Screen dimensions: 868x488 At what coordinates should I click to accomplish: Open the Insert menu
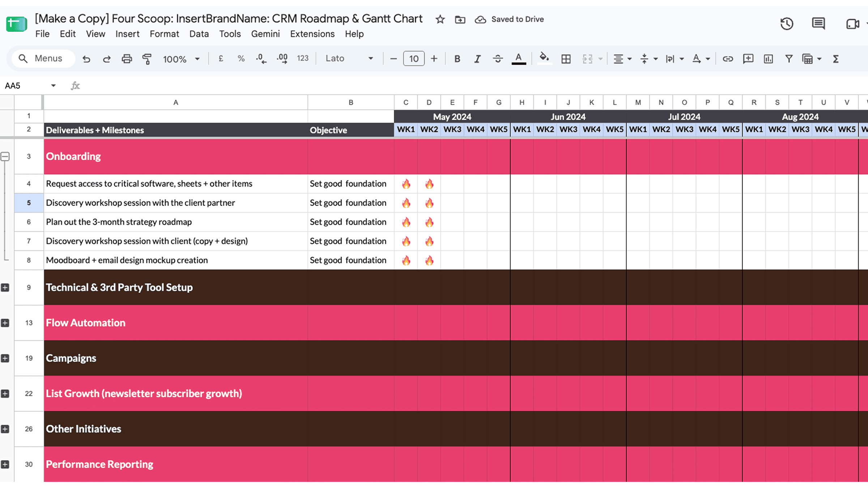127,34
